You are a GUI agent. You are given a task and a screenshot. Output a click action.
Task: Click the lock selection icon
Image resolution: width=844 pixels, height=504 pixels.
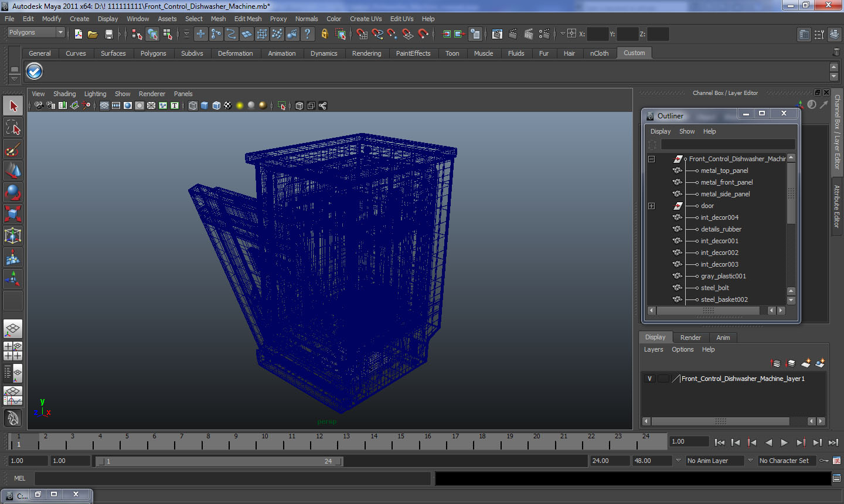pyautogui.click(x=324, y=34)
